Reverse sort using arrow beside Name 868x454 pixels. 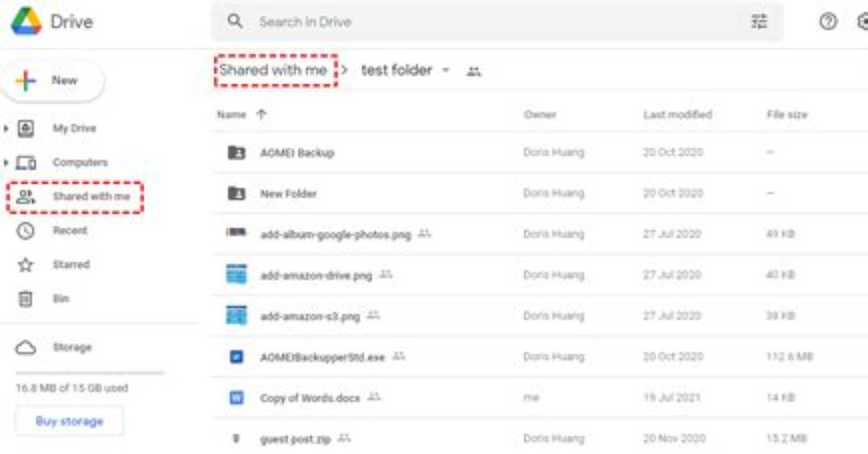point(261,114)
